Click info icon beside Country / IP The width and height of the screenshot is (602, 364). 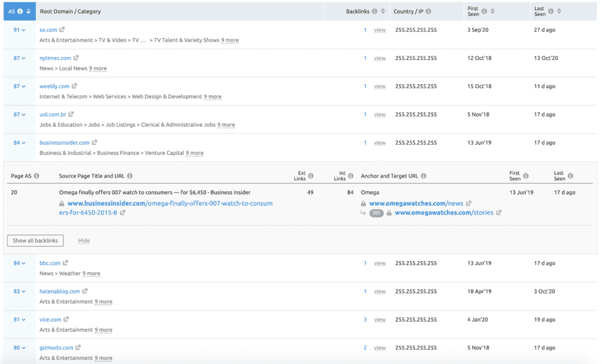[429, 11]
